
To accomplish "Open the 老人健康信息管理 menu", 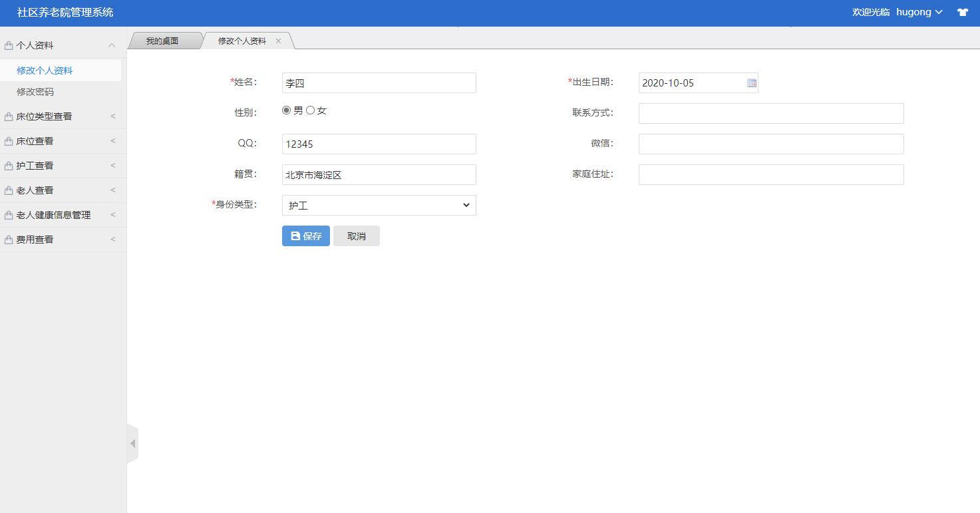I will tap(63, 215).
